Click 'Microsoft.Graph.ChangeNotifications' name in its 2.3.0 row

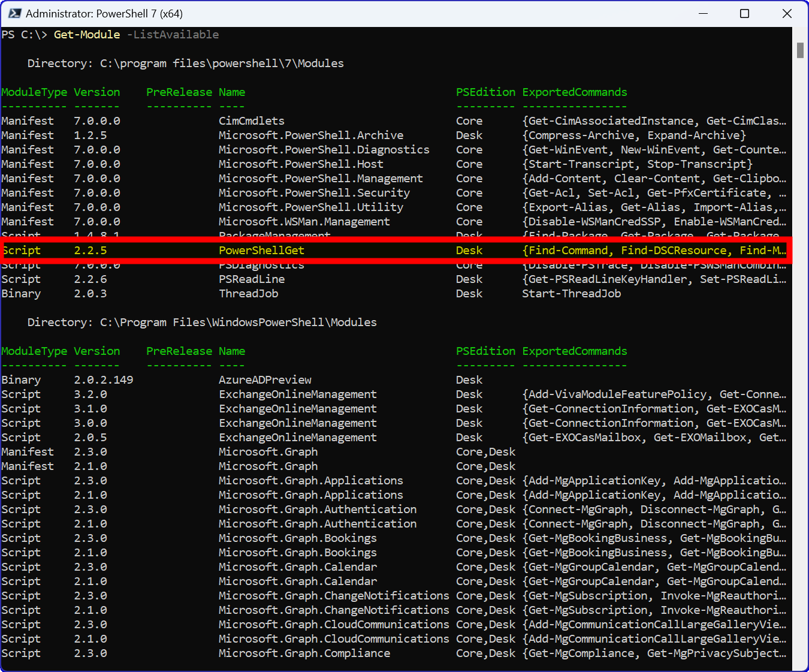click(x=334, y=596)
